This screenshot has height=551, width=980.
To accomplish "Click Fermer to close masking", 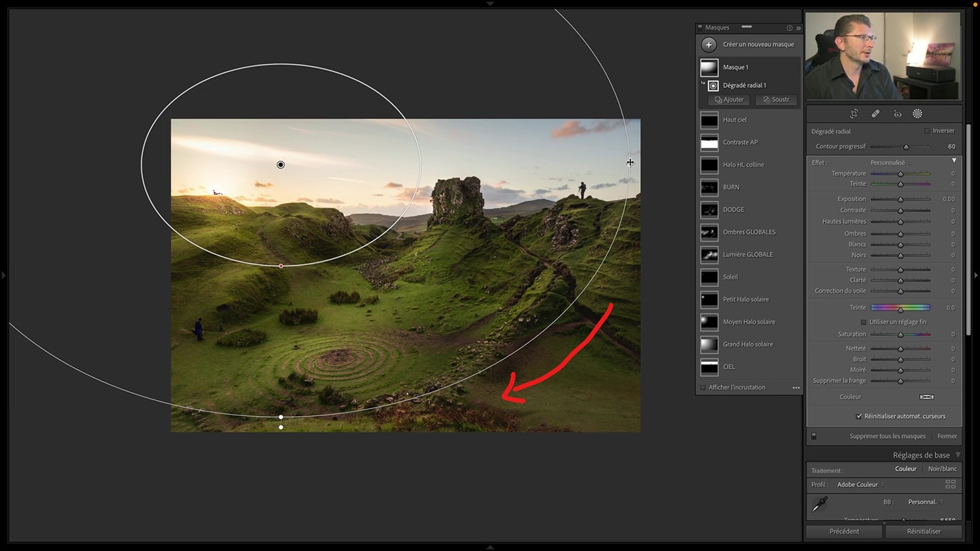I will 947,436.
